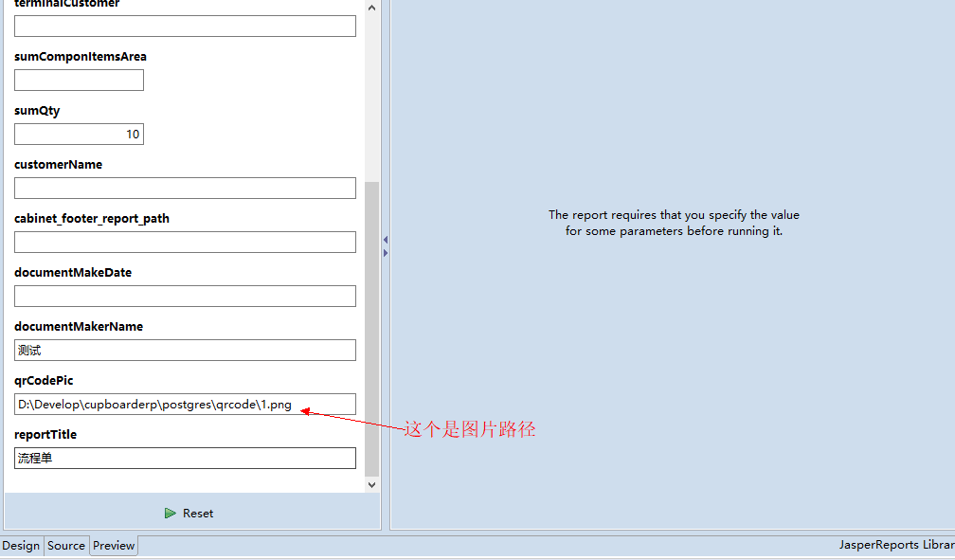955x560 pixels.
Task: Click the reportTitle label
Action: tap(45, 435)
